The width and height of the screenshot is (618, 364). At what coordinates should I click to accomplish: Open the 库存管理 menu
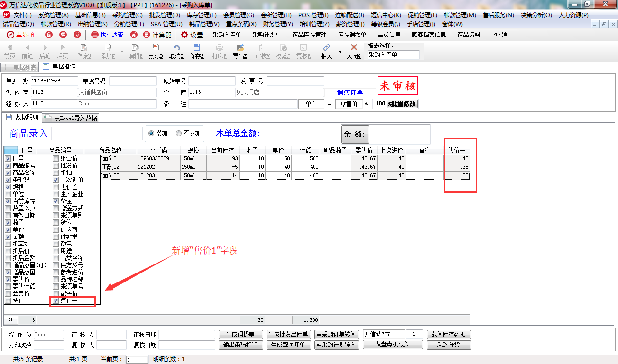202,15
